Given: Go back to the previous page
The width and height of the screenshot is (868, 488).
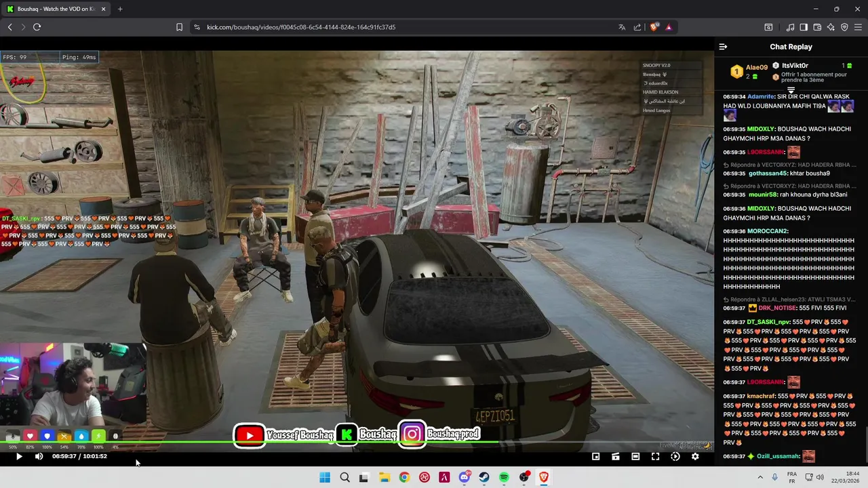Looking at the screenshot, I should [9, 27].
